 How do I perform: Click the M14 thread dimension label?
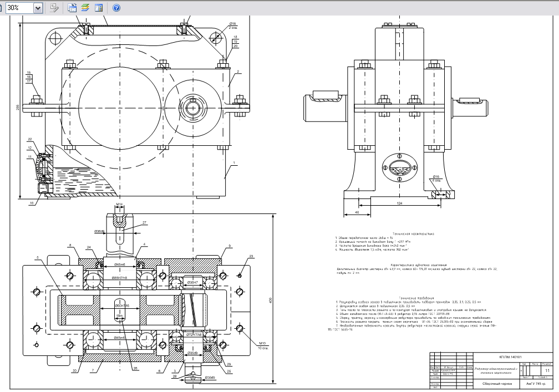click(119, 205)
